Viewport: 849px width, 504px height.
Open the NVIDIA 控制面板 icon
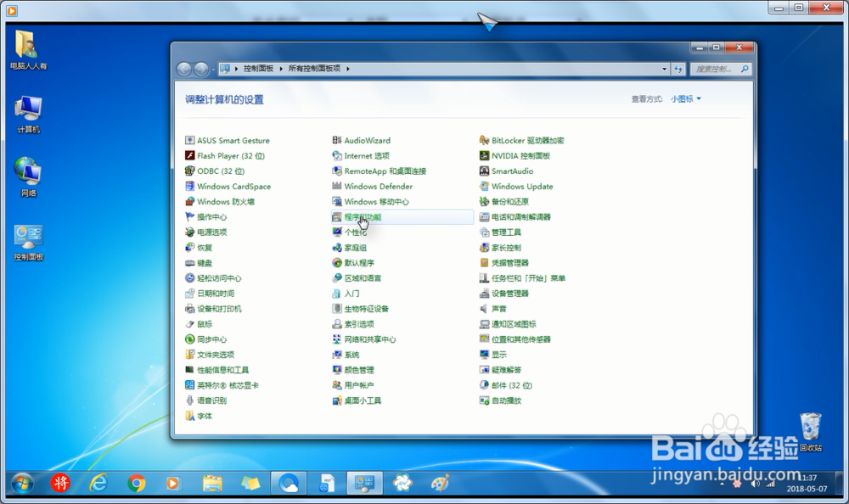pyautogui.click(x=484, y=155)
